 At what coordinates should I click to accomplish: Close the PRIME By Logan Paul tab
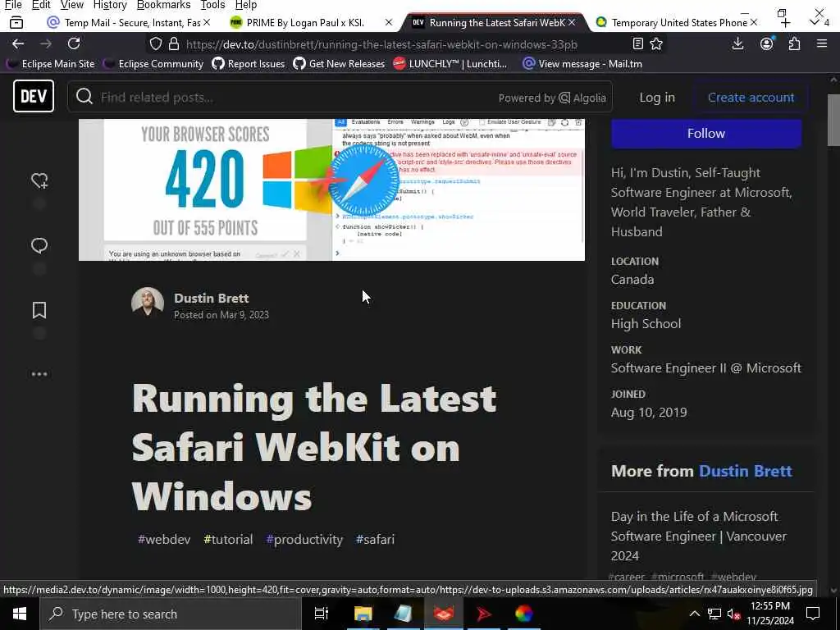pos(389,22)
